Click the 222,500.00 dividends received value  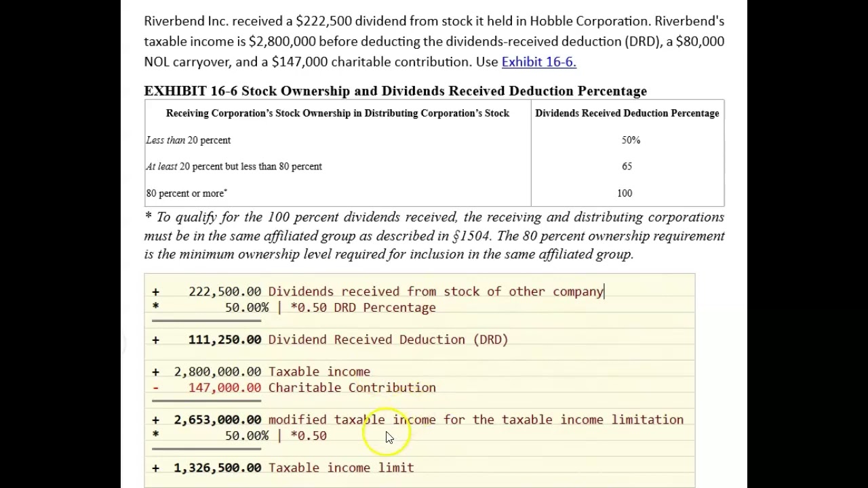pos(224,291)
